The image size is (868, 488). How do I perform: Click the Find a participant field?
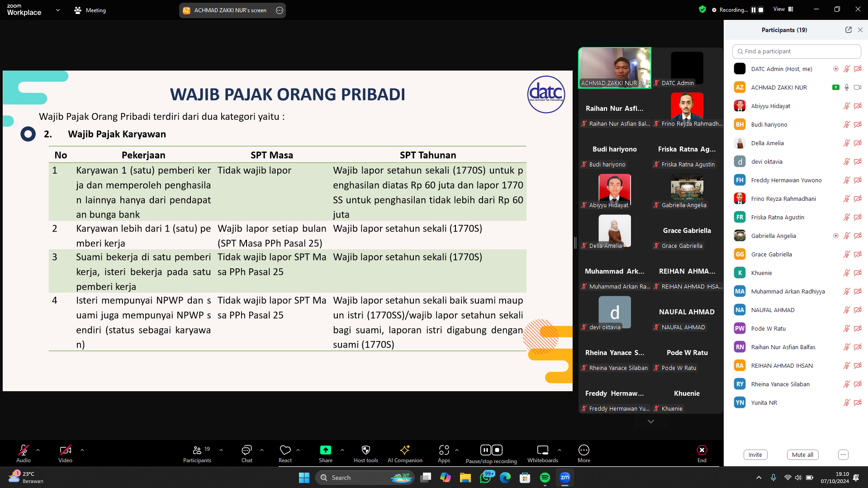click(x=796, y=52)
